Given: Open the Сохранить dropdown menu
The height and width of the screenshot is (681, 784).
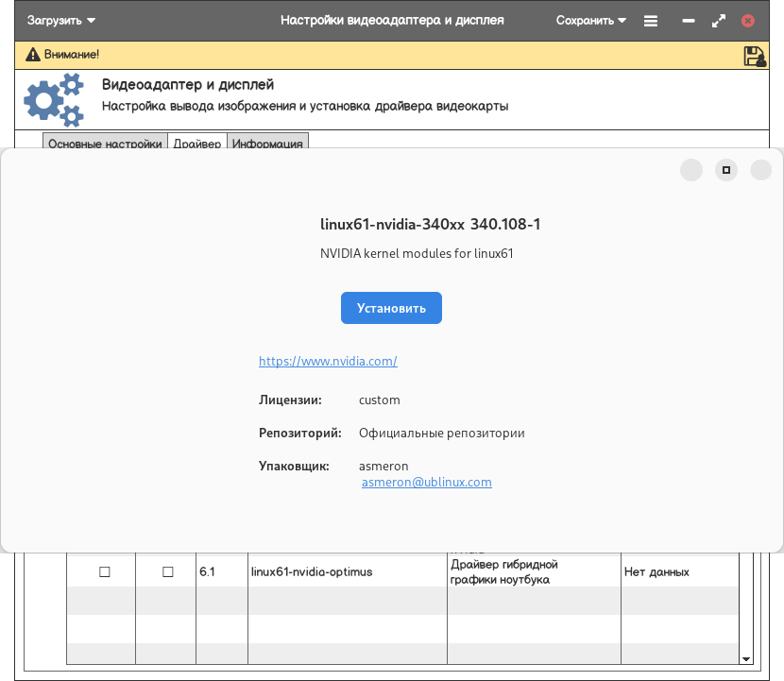Looking at the screenshot, I should 590,21.
